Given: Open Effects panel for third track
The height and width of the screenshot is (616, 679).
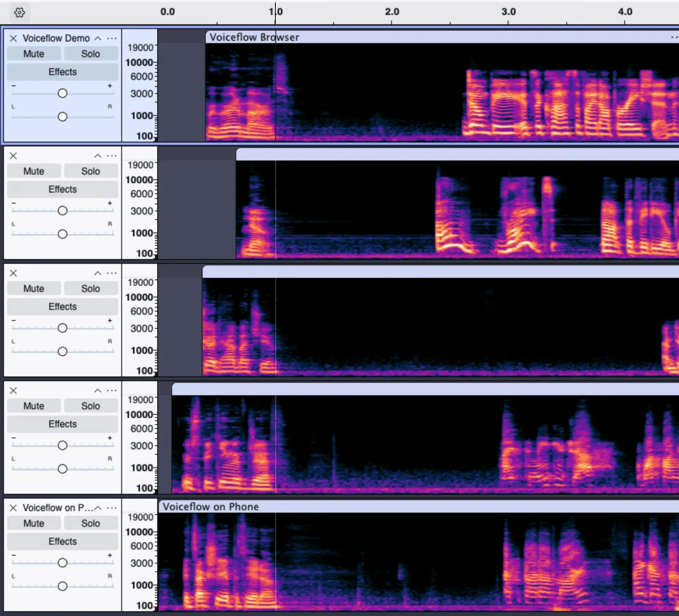Looking at the screenshot, I should pos(62,307).
